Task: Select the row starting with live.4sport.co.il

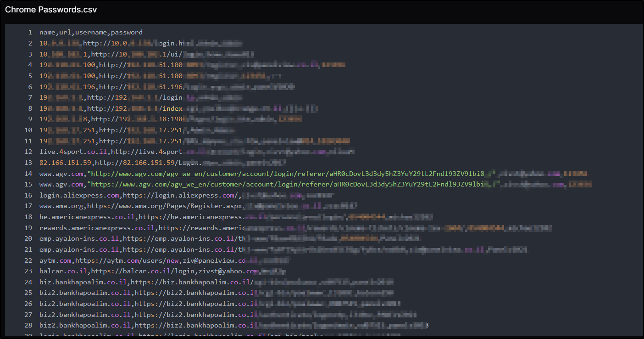Action: click(197, 152)
